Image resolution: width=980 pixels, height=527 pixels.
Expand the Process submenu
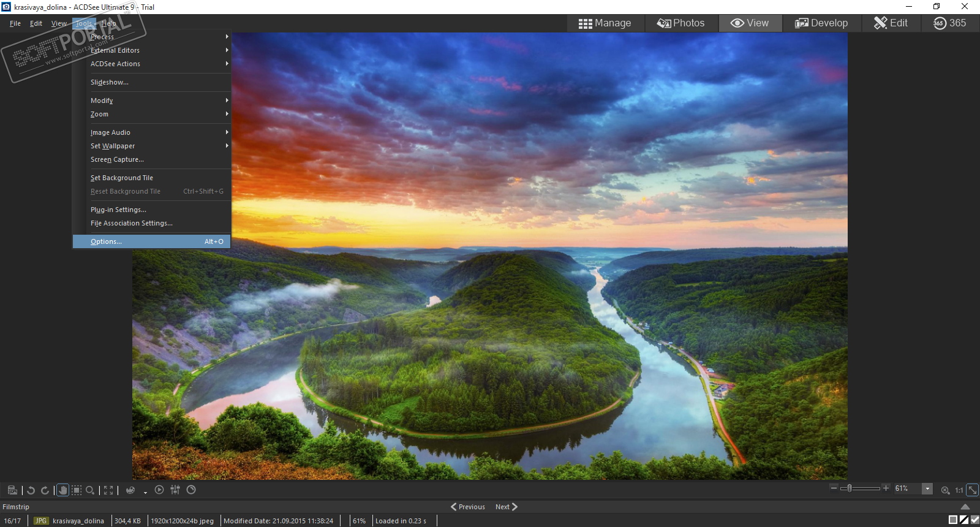(152, 37)
